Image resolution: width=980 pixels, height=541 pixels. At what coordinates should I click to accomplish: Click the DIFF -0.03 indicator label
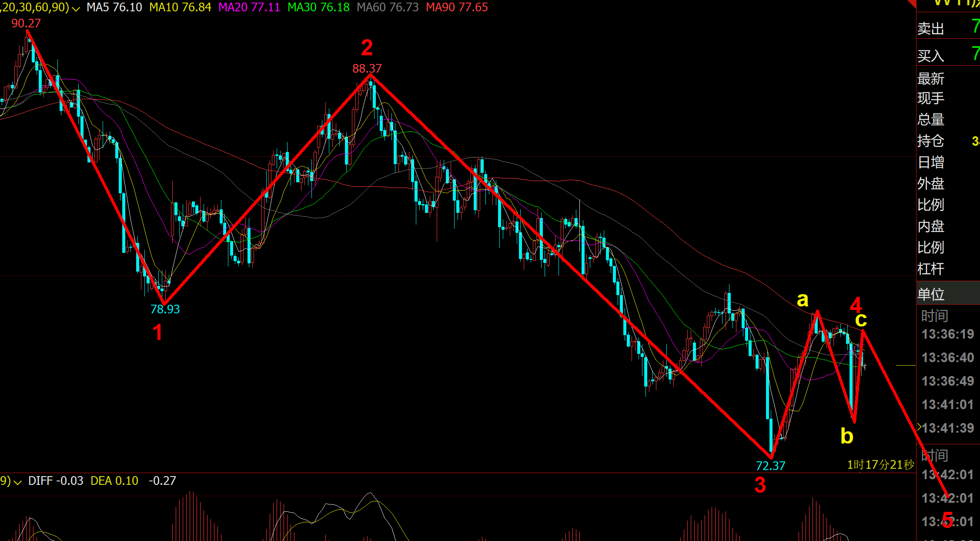click(56, 481)
